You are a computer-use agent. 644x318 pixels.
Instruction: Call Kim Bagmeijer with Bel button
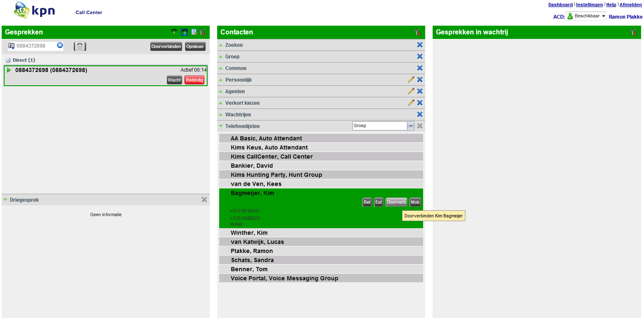pos(367,202)
